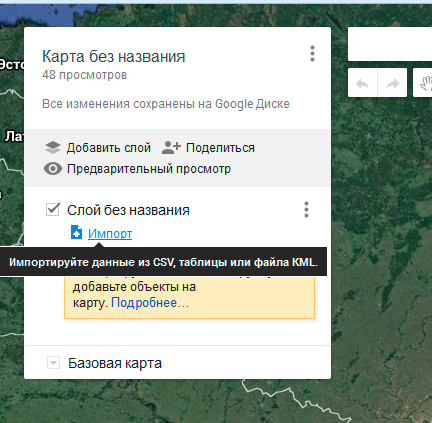Click the undo arrow button
Image resolution: width=432 pixels, height=423 pixels.
click(363, 83)
